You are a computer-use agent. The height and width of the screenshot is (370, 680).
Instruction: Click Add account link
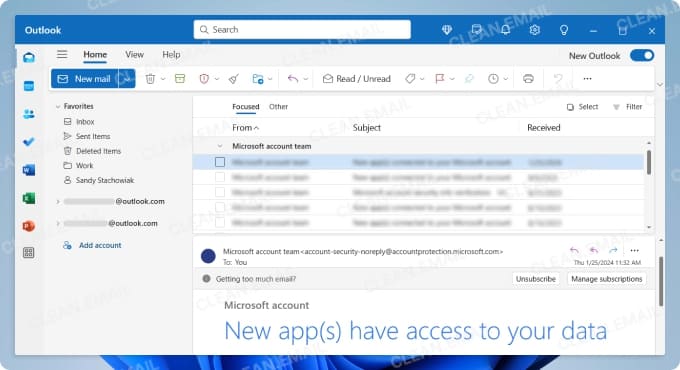92,245
